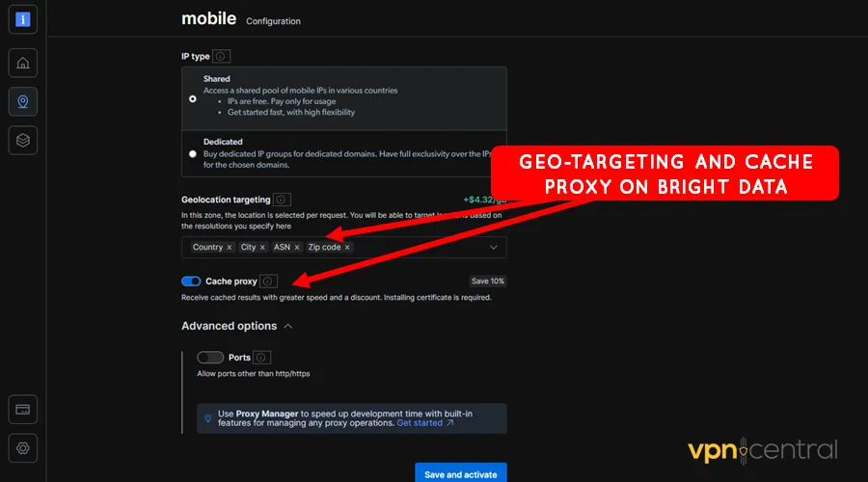Collapse the Advanced options section
Viewport: 868px width, 482px height.
click(287, 327)
